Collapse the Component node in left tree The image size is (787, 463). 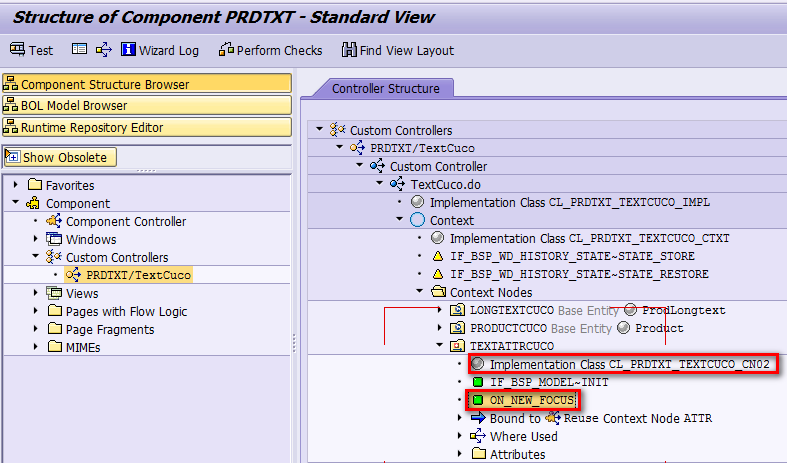point(16,202)
